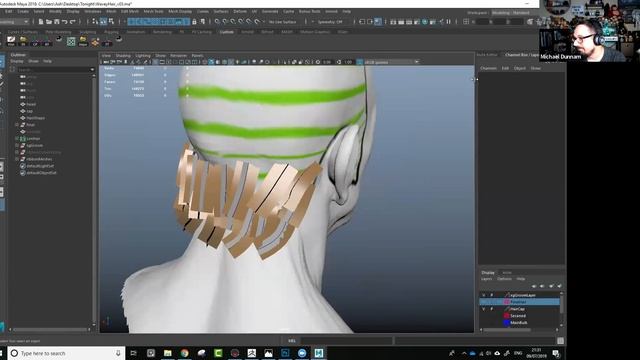Click the Maya icon in taskbar
The height and width of the screenshot is (360, 640).
(x=319, y=353)
